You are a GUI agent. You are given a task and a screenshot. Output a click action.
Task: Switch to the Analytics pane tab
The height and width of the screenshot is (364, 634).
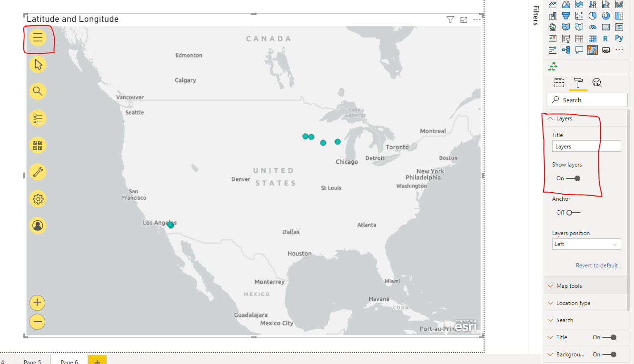[x=597, y=83]
